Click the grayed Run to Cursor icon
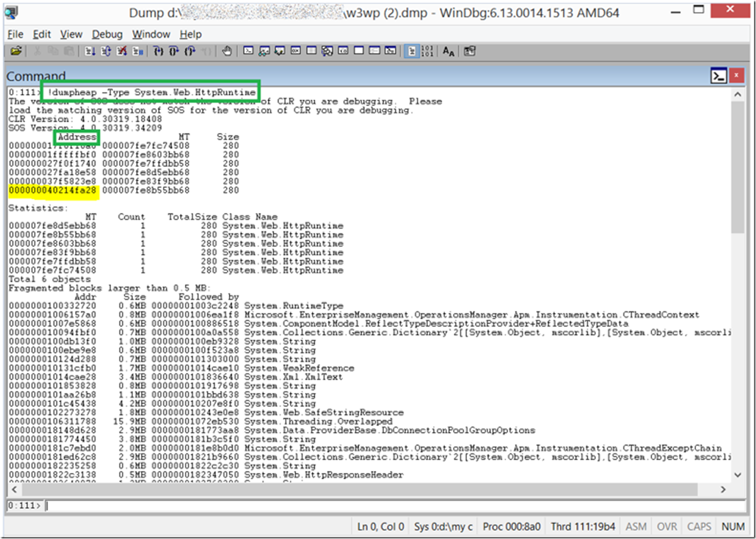Viewport: 756px width, 539px height. tap(207, 51)
